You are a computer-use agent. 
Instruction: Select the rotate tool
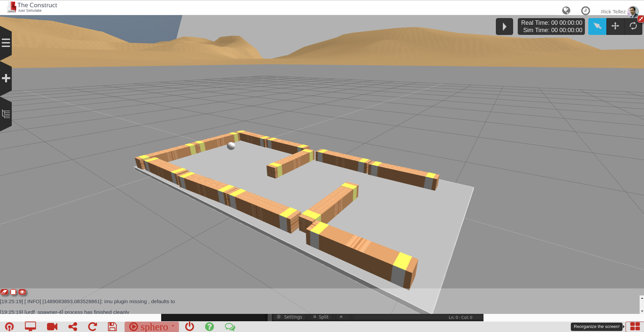tap(633, 26)
